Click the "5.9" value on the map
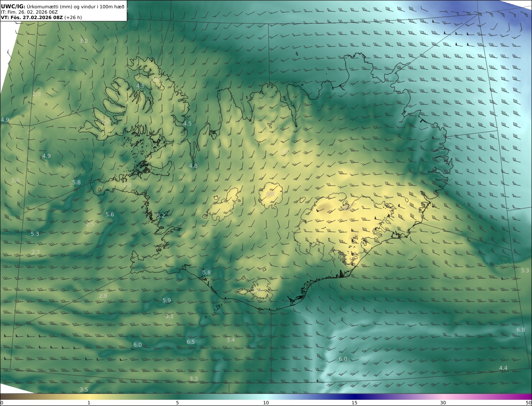This screenshot has width=532, height=406. pos(167,300)
